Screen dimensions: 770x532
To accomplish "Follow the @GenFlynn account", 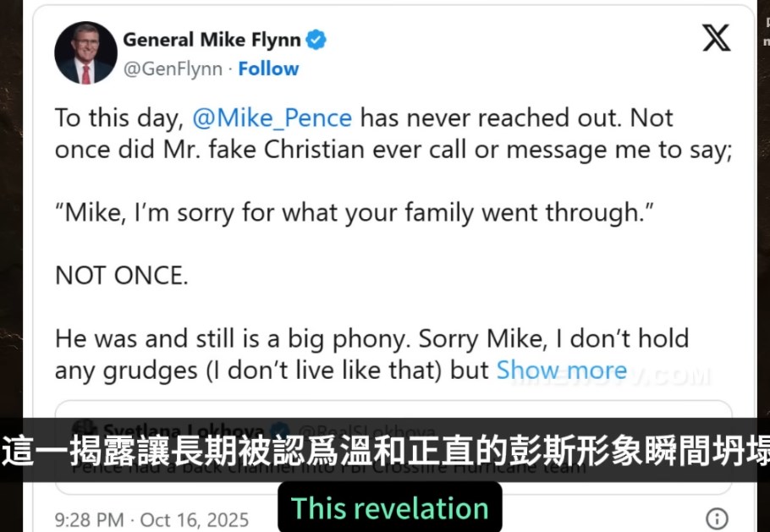I will (268, 69).
